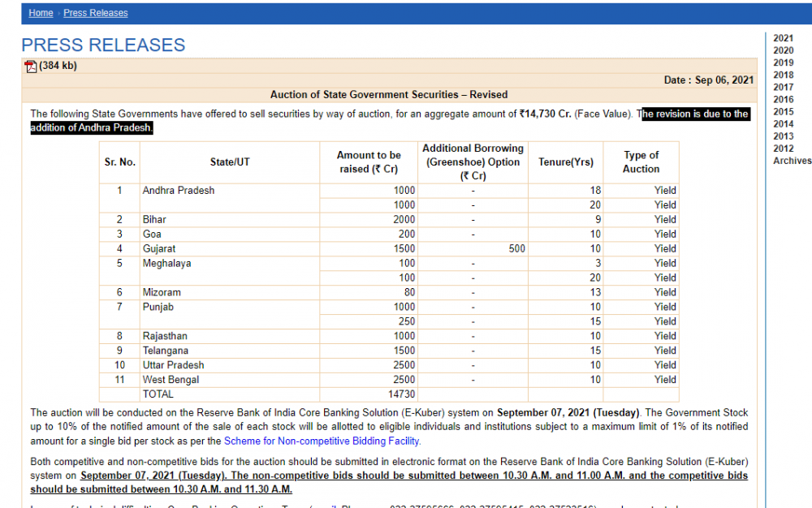Image resolution: width=812 pixels, height=508 pixels.
Task: Open Scheme for Non-competitive Bidding Facility link
Action: (322, 441)
